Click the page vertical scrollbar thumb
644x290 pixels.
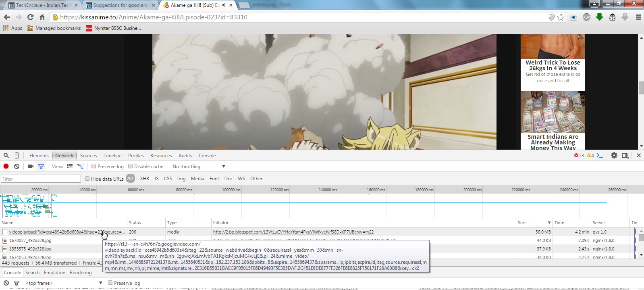(641, 88)
